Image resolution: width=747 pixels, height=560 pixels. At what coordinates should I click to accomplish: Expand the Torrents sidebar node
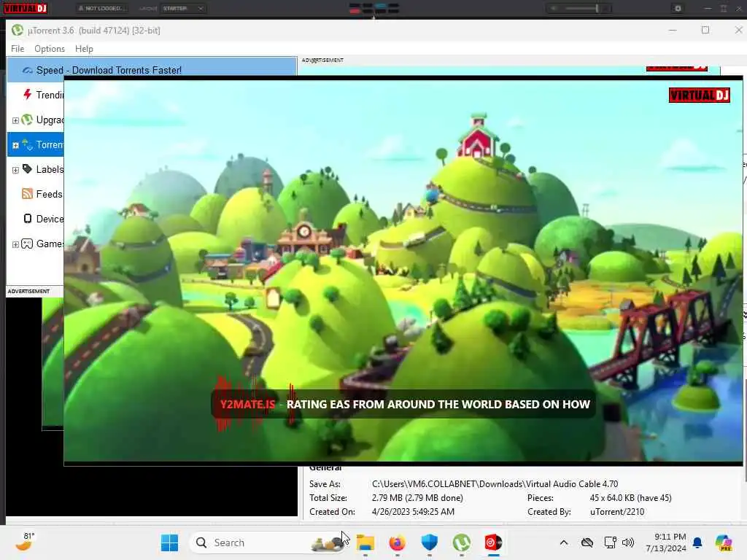click(15, 145)
